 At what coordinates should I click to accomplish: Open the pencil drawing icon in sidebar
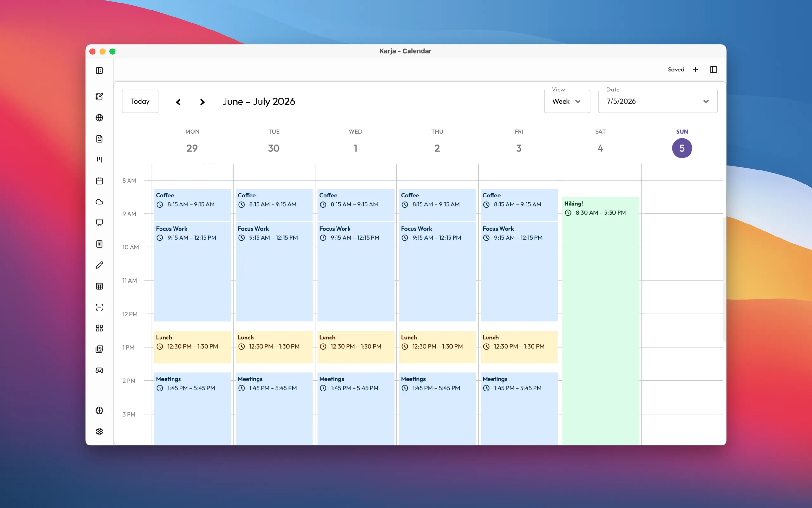point(99,265)
